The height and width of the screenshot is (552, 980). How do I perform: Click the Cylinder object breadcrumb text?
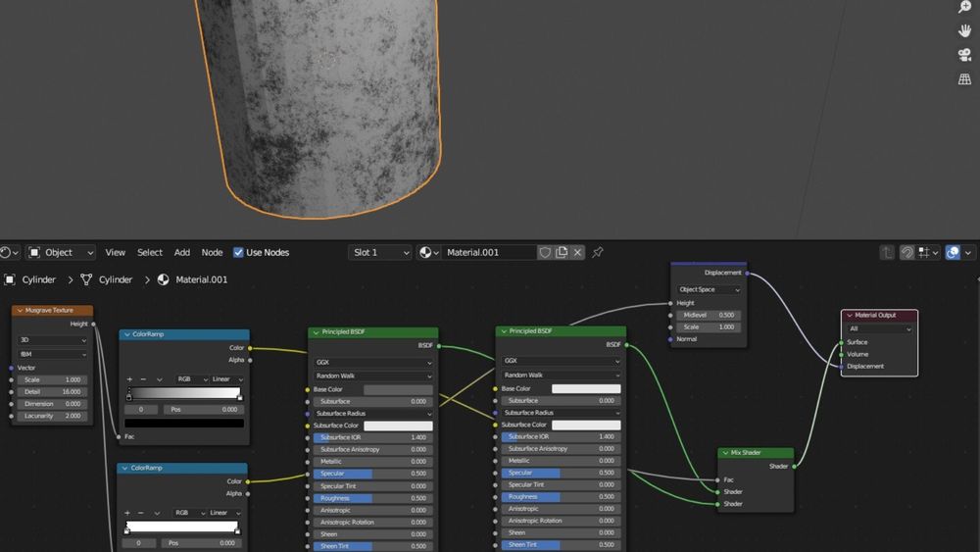(x=39, y=279)
